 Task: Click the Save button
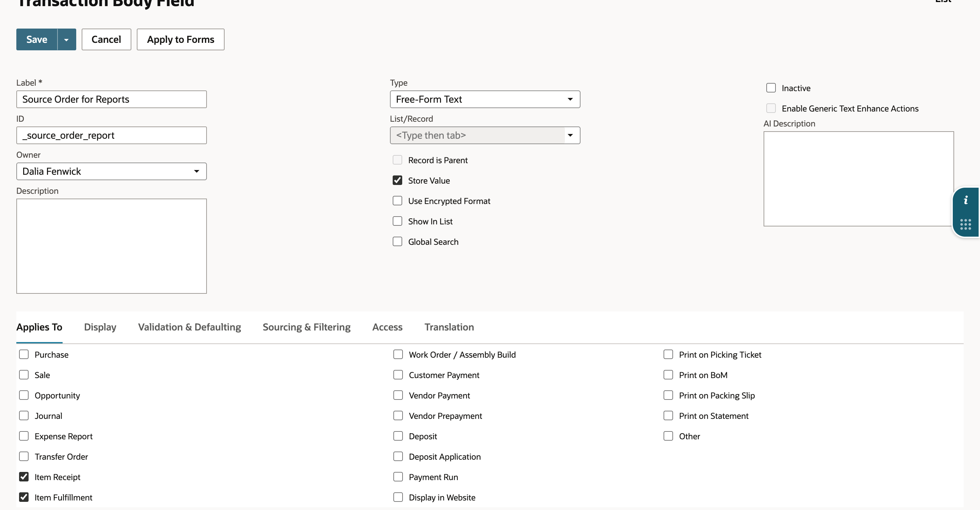point(36,39)
